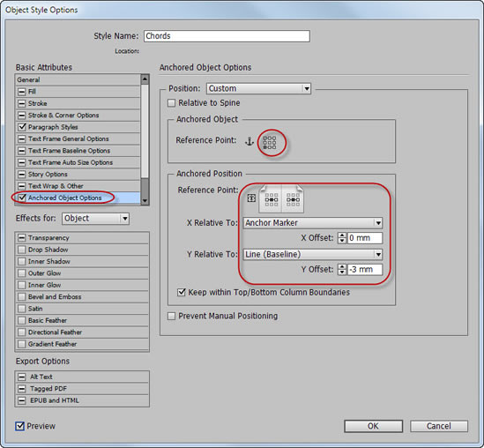This screenshot has width=484, height=448.
Task: Click the Style Name field containing Chords
Action: pos(227,36)
